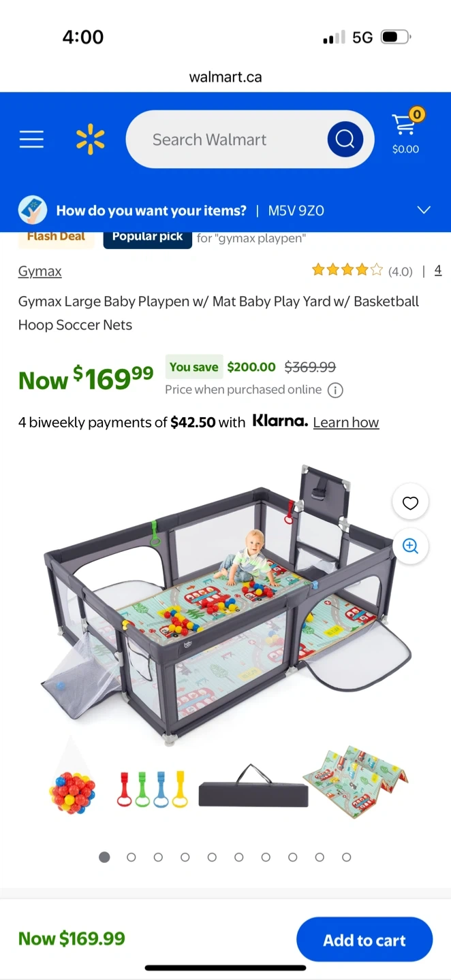Tap the walmart.ca address bar
This screenshot has height=980, width=451.
click(226, 77)
